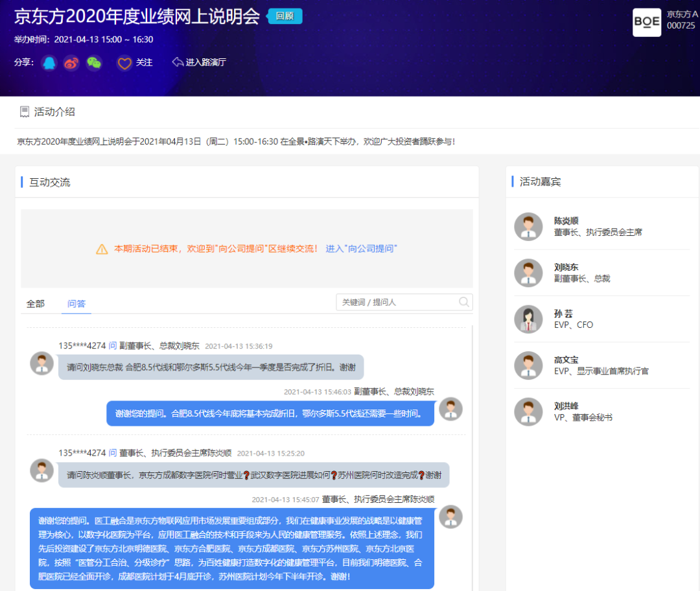Image resolution: width=700 pixels, height=591 pixels.
Task: Open 陈炎顺 guest avatar
Action: (528, 226)
